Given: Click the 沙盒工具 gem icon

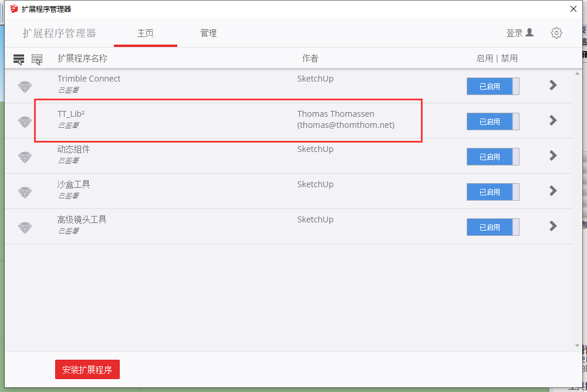Looking at the screenshot, I should coord(25,192).
